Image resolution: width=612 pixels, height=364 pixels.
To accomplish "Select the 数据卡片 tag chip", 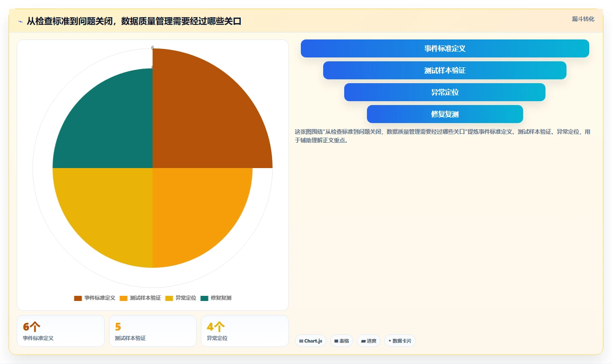I will tap(400, 341).
